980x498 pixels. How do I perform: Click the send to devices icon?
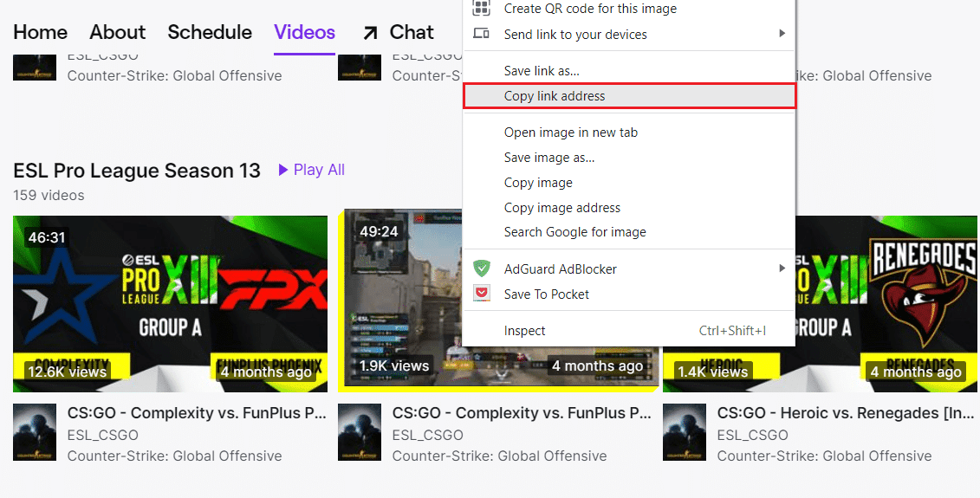coord(481,34)
